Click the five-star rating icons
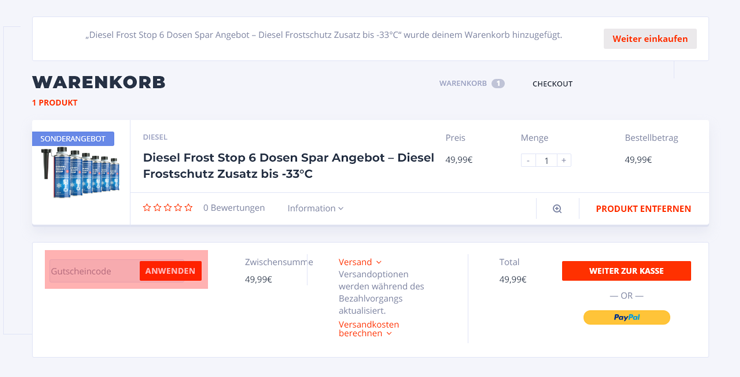Viewport: 740px width, 377px height. pos(168,208)
